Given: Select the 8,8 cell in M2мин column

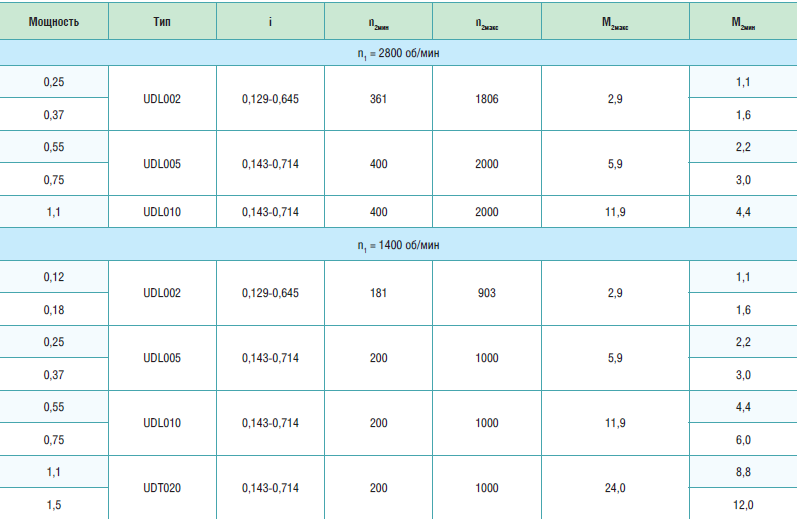Looking at the screenshot, I should click(x=743, y=472).
